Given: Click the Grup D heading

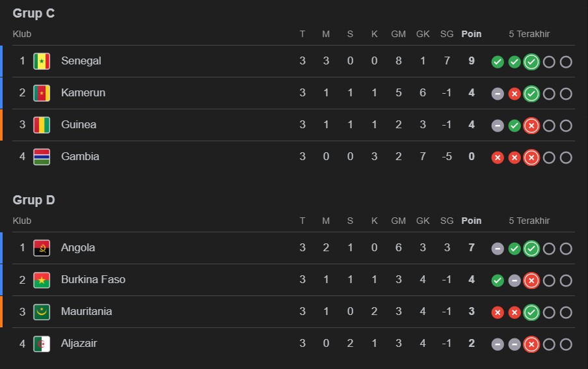Looking at the screenshot, I should (x=34, y=200).
